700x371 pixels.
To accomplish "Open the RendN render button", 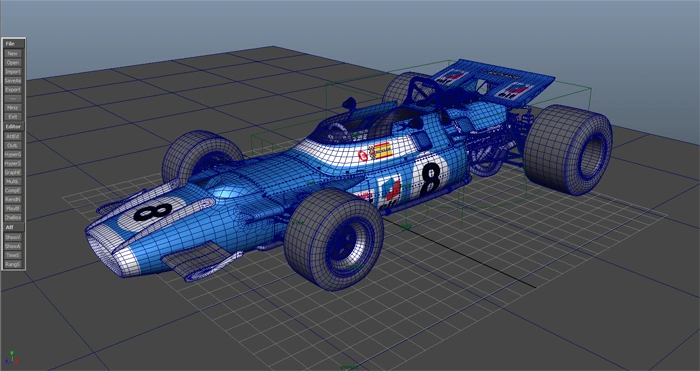I will click(13, 199).
